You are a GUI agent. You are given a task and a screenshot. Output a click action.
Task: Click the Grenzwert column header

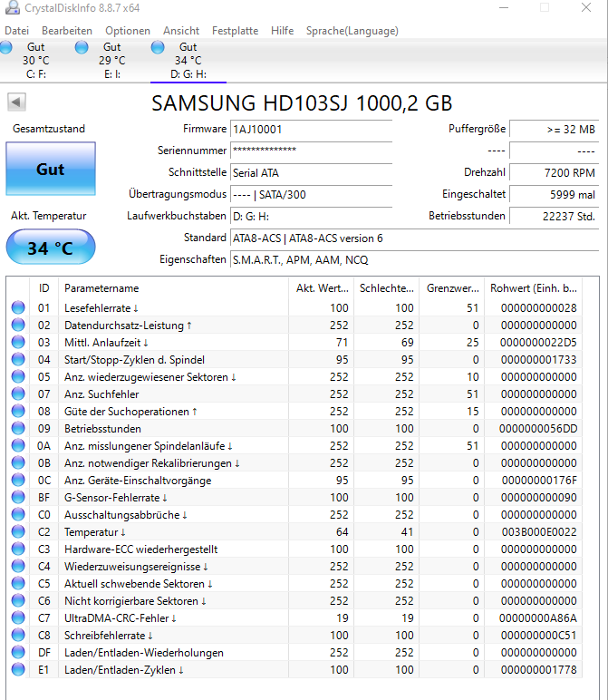tap(452, 288)
